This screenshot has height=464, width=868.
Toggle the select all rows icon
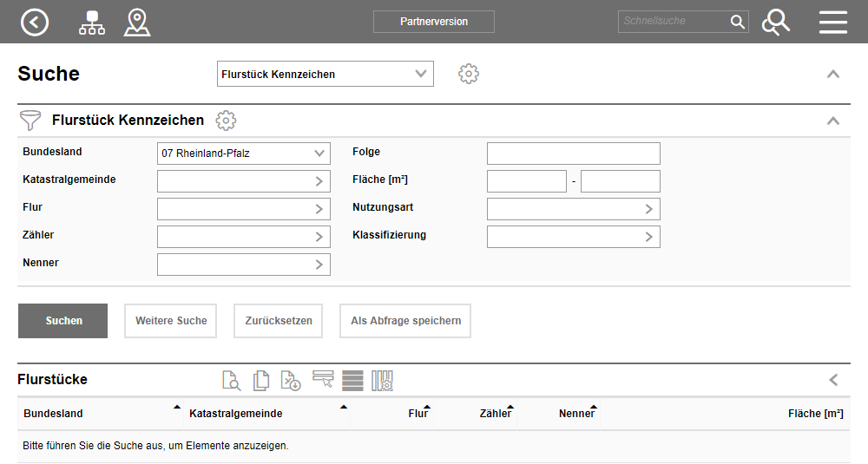(352, 380)
